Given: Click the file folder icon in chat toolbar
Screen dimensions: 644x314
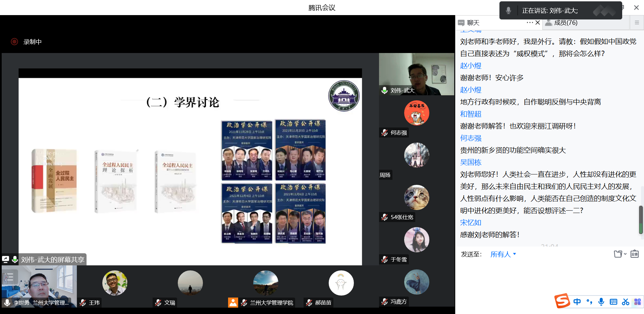Looking at the screenshot, I should (x=618, y=254).
